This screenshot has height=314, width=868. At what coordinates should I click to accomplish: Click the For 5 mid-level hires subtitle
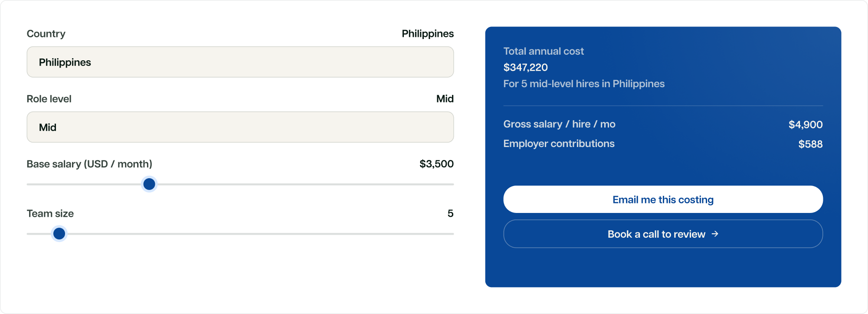[584, 84]
